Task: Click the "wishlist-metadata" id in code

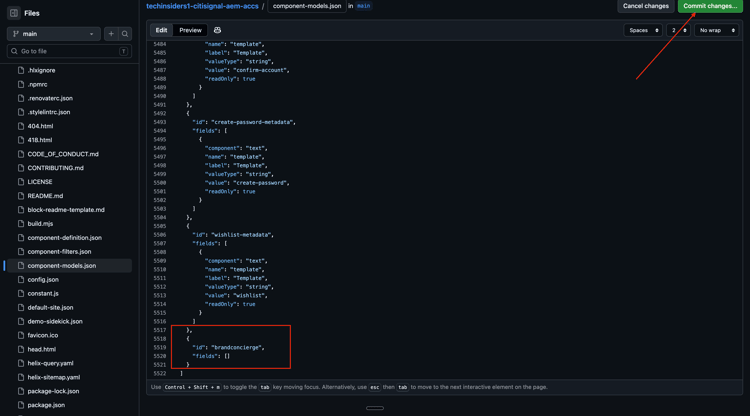Action: [242, 235]
